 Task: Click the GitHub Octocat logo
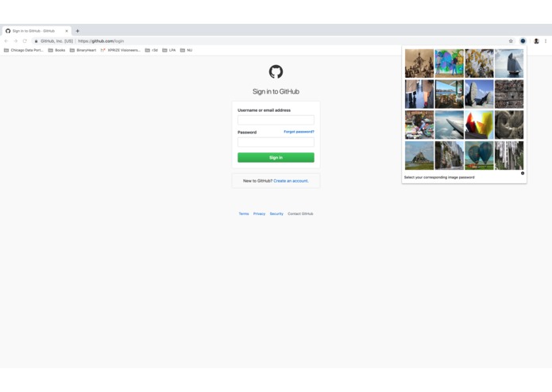[276, 71]
